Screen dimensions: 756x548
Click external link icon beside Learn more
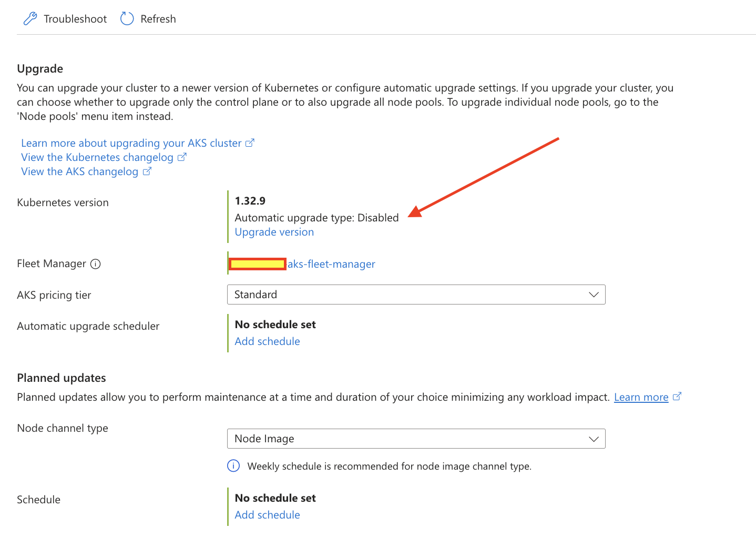click(x=677, y=397)
